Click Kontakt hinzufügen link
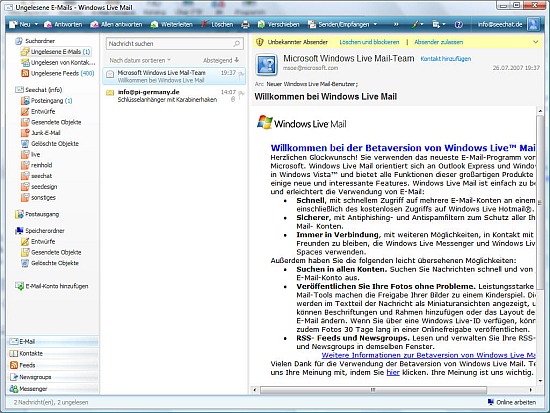Image resolution: width=550 pixels, height=413 pixels. click(445, 59)
